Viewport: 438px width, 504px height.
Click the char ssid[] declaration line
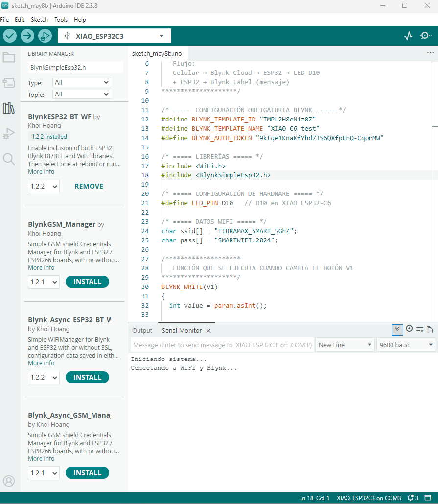(229, 231)
